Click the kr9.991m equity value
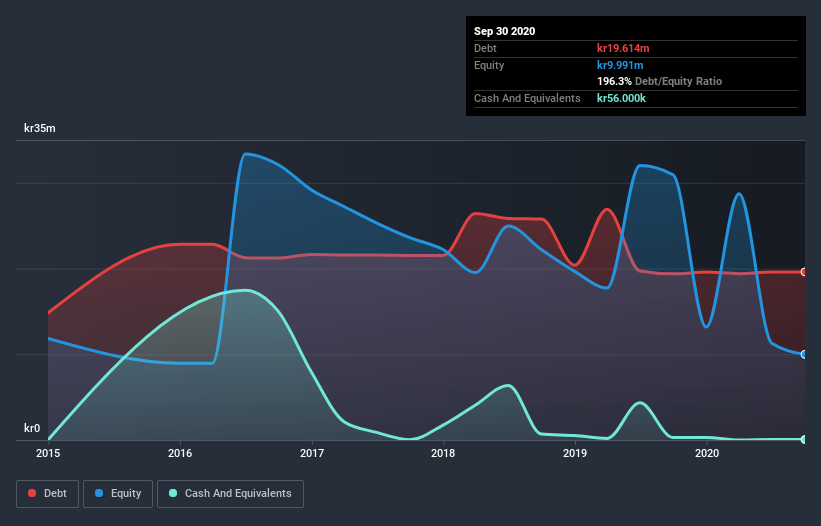 620,65
